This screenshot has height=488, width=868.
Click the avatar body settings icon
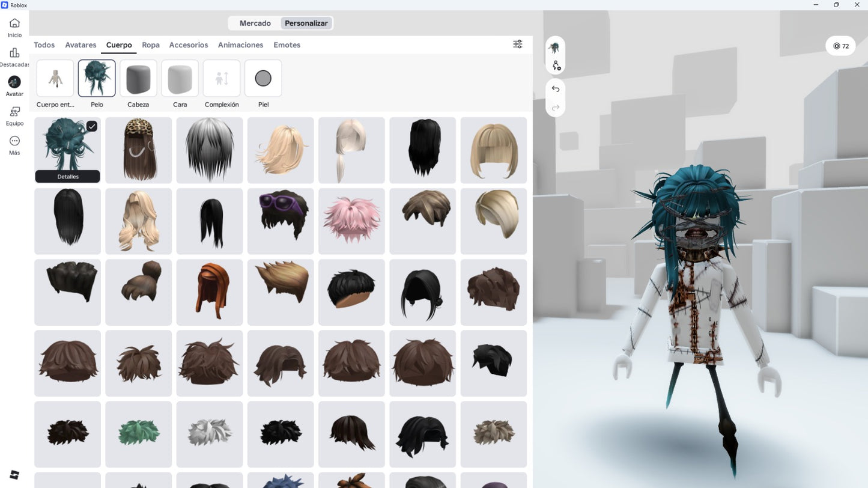point(556,66)
